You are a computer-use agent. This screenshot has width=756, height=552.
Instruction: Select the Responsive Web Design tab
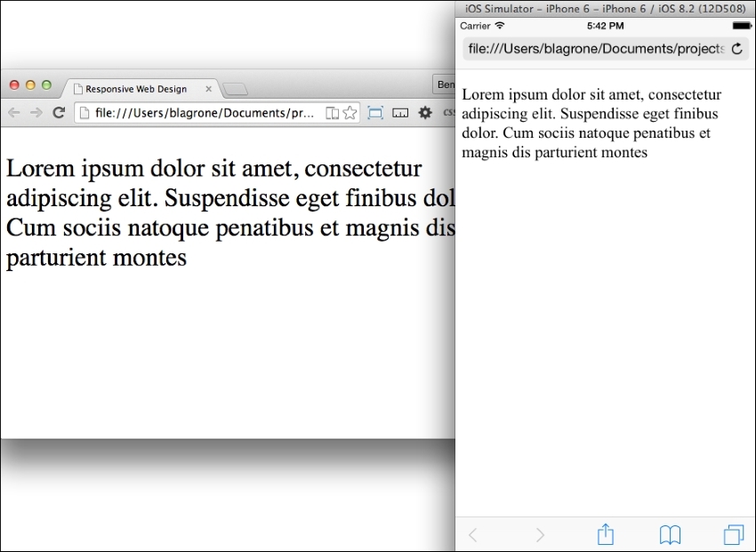pos(138,88)
